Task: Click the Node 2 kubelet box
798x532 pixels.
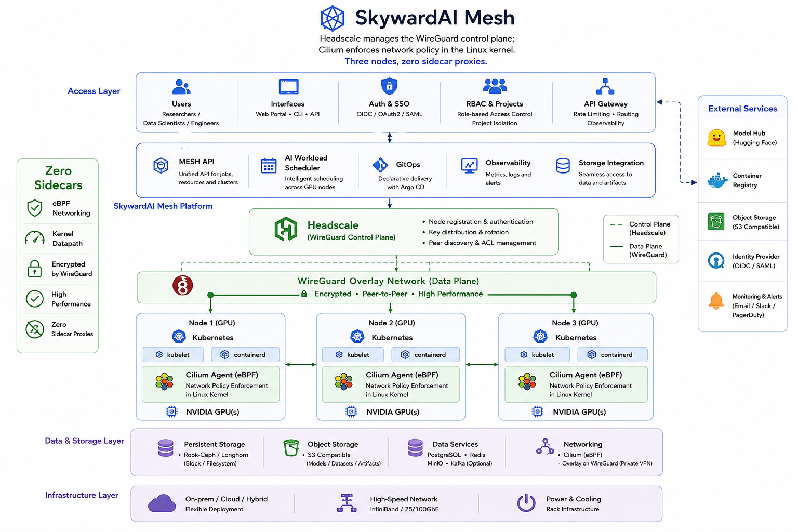Action: (x=353, y=354)
